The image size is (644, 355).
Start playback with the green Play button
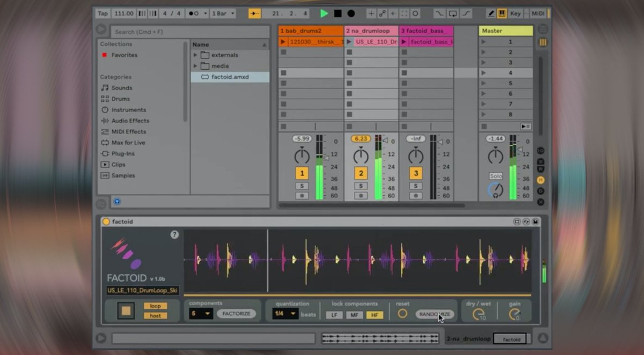click(324, 13)
